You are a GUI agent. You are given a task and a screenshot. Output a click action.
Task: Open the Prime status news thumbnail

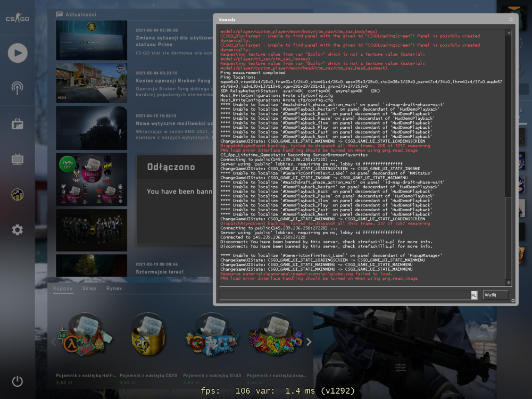pos(92,40)
